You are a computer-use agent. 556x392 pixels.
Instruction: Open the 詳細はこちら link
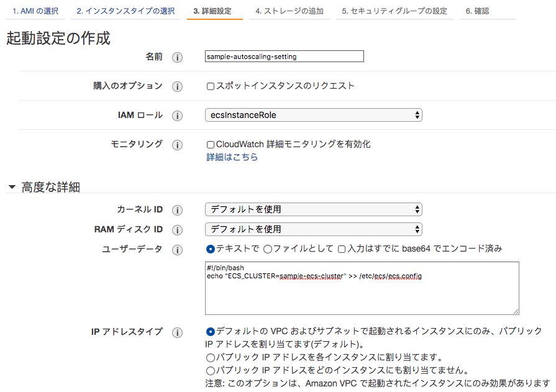[232, 157]
